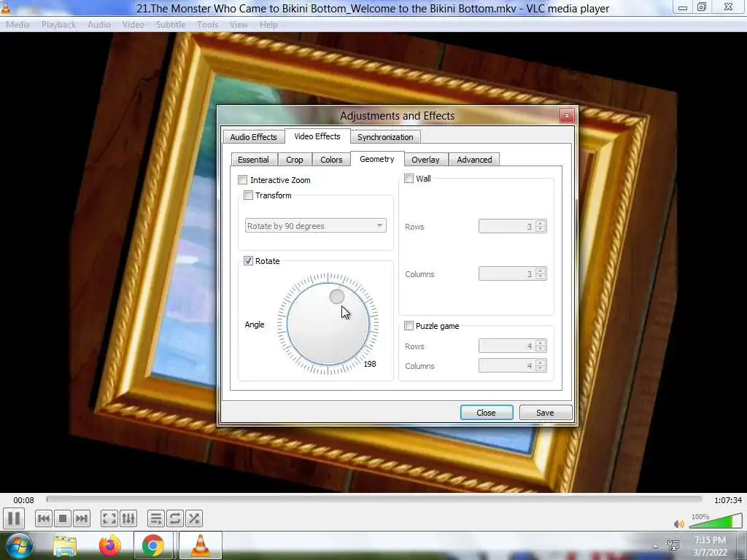Toggle random shuffle icon
The image size is (747, 560).
point(194,518)
